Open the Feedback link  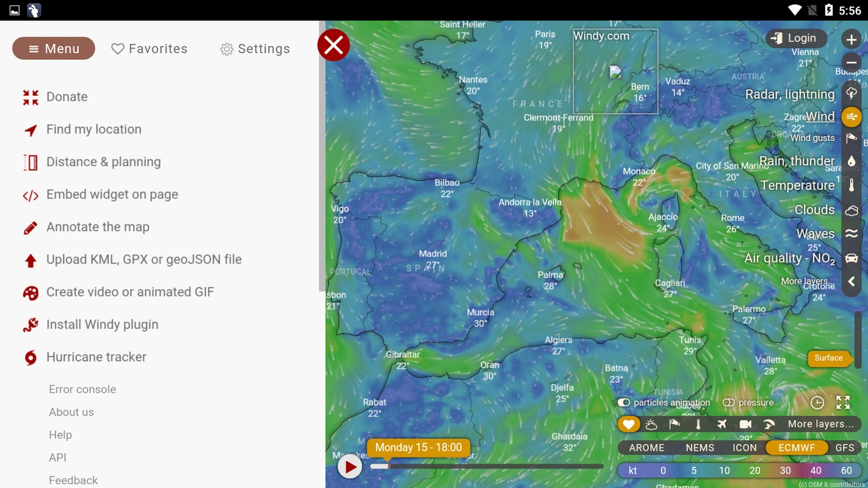point(73,480)
